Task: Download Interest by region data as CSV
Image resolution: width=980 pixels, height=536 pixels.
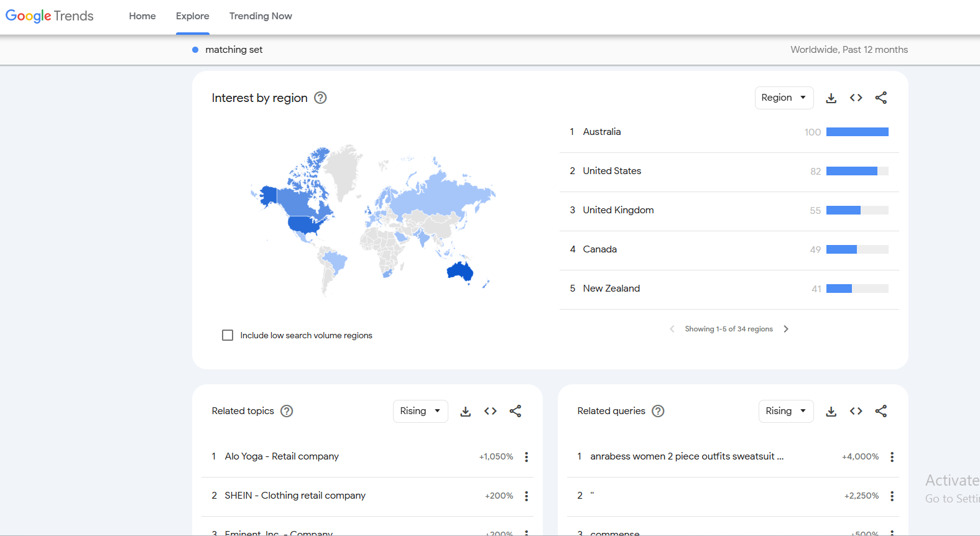Action: pos(831,98)
